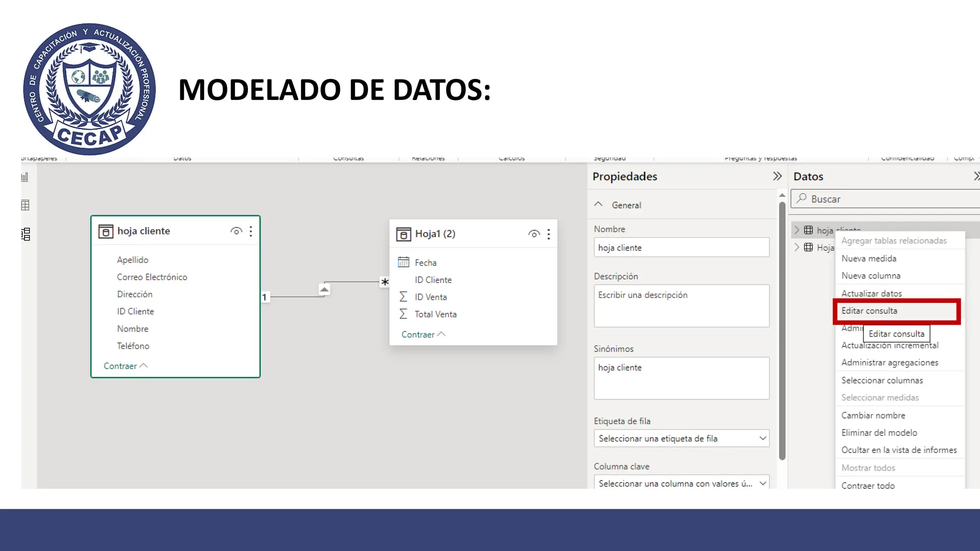
Task: Choose Contraer todo menu entry
Action: pos(900,484)
